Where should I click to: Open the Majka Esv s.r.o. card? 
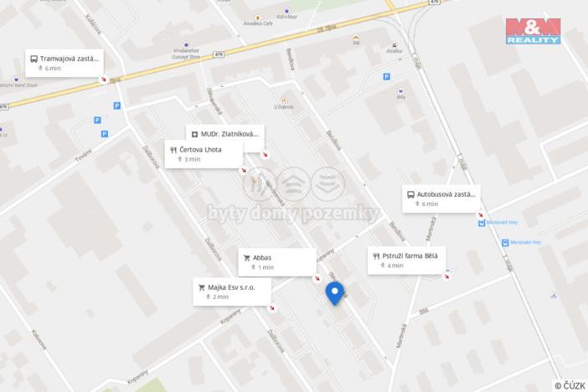(x=232, y=291)
